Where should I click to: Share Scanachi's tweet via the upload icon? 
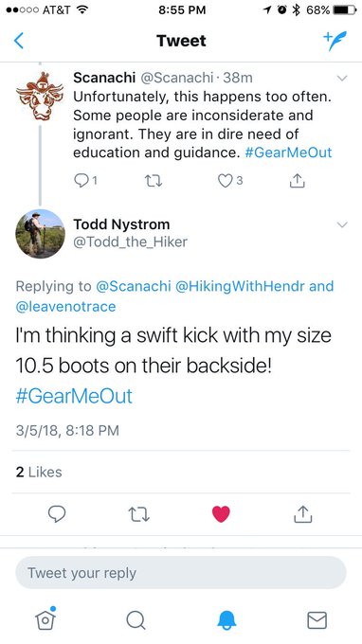coord(298,180)
